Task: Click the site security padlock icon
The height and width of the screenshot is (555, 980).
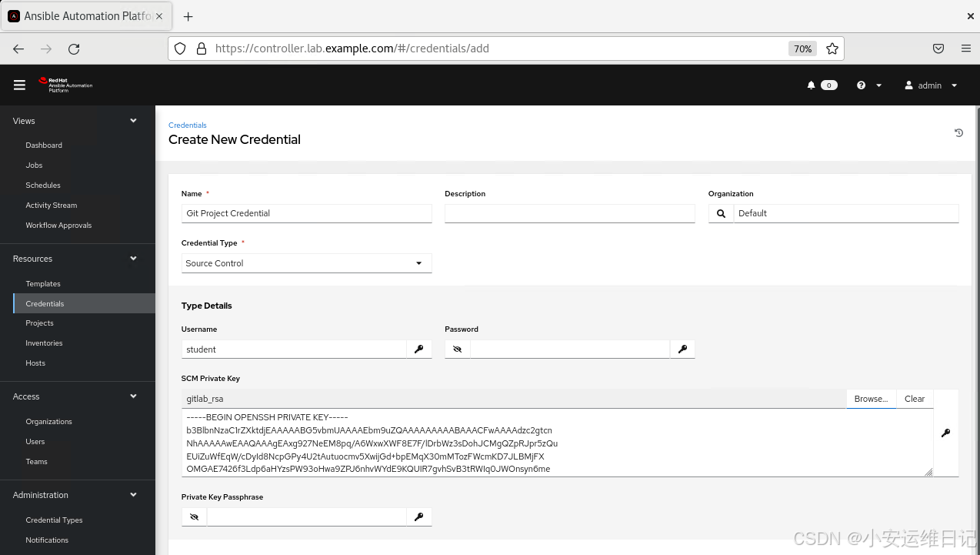Action: click(202, 48)
